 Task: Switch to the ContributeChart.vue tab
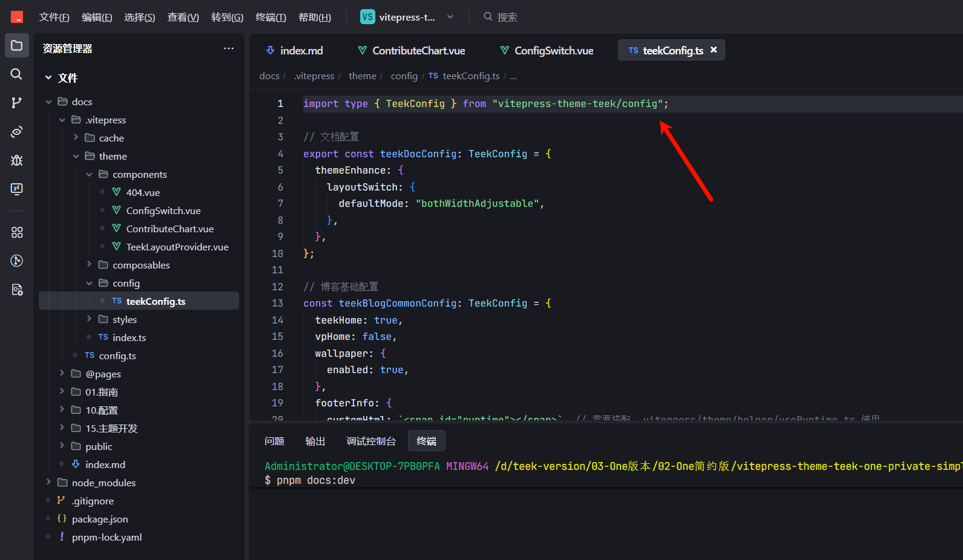click(412, 50)
